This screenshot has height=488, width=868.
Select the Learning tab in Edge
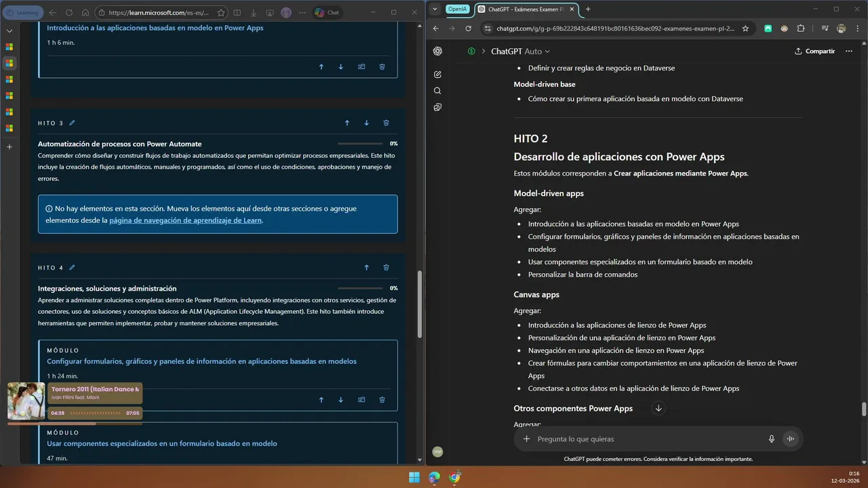coord(23,12)
